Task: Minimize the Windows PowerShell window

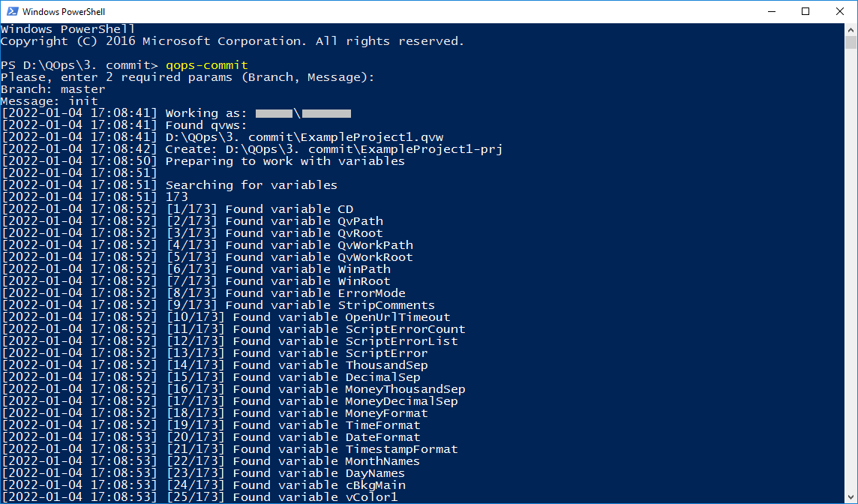Action: 772,11
